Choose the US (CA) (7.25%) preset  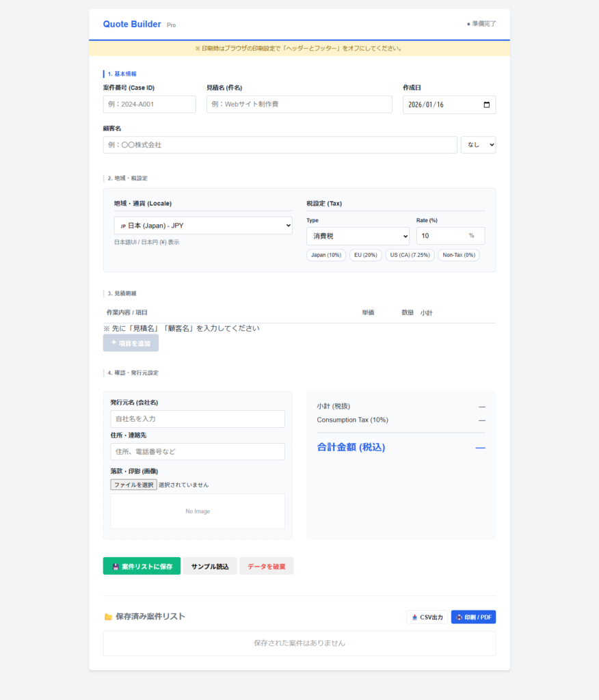(410, 255)
